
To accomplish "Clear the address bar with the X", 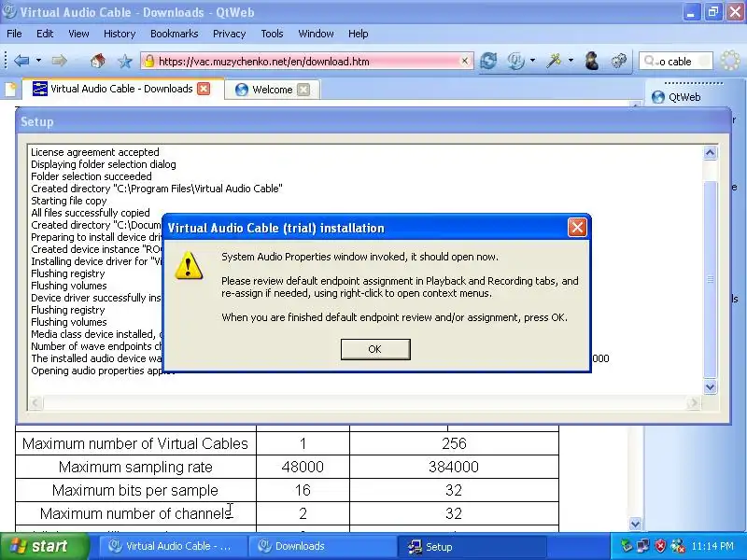I will [464, 61].
